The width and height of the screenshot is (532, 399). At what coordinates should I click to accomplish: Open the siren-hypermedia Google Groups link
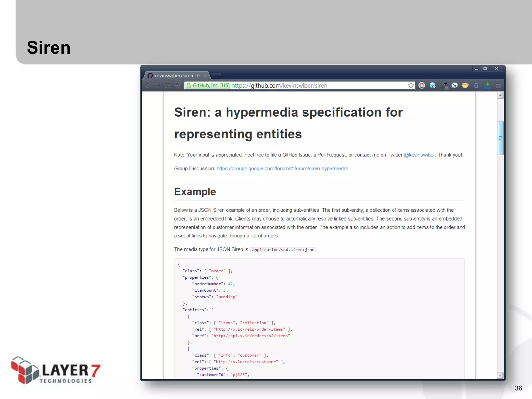tap(282, 169)
